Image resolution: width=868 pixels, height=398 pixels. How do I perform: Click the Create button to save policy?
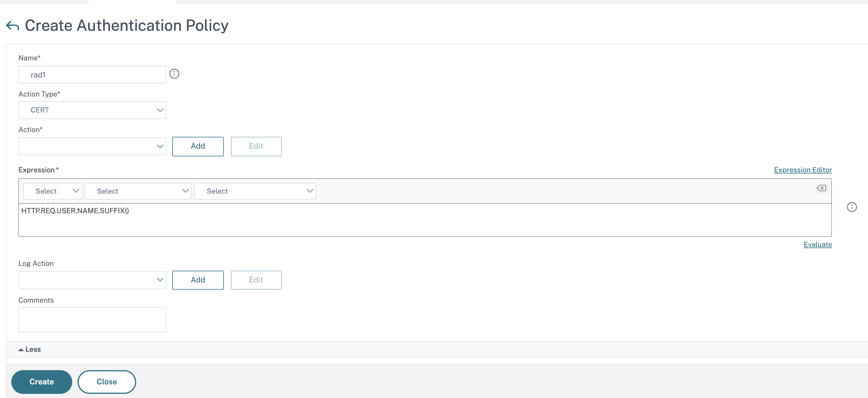(41, 381)
